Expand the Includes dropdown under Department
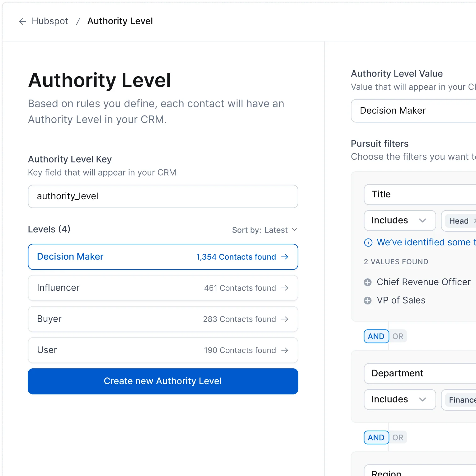 399,399
